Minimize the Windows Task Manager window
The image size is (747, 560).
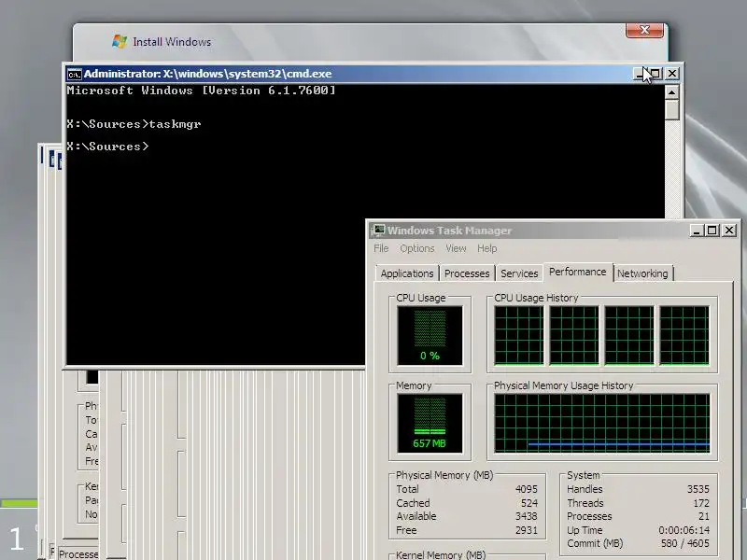coord(697,231)
